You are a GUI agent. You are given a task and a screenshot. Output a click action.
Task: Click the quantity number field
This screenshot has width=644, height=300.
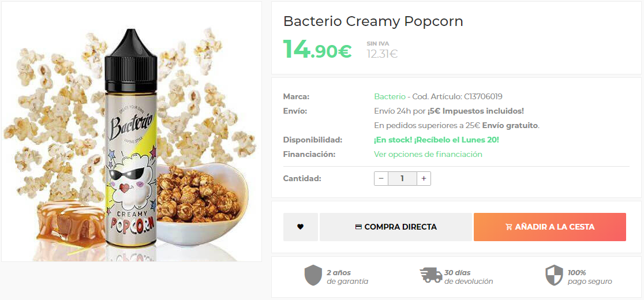click(x=403, y=178)
